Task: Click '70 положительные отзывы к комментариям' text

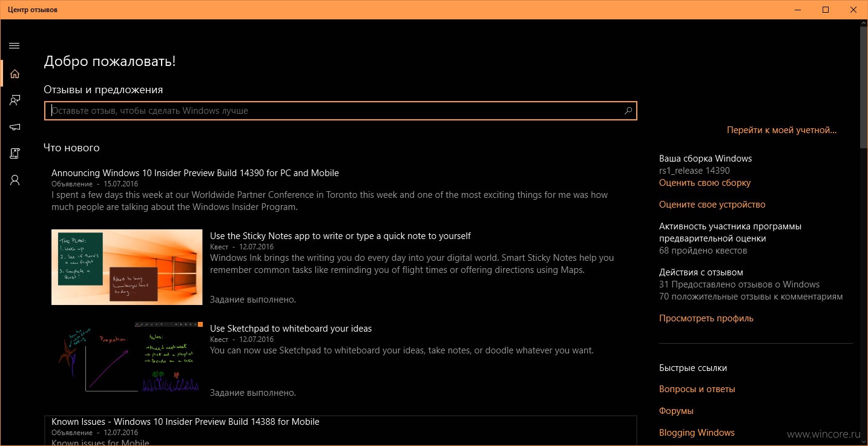Action: point(751,297)
